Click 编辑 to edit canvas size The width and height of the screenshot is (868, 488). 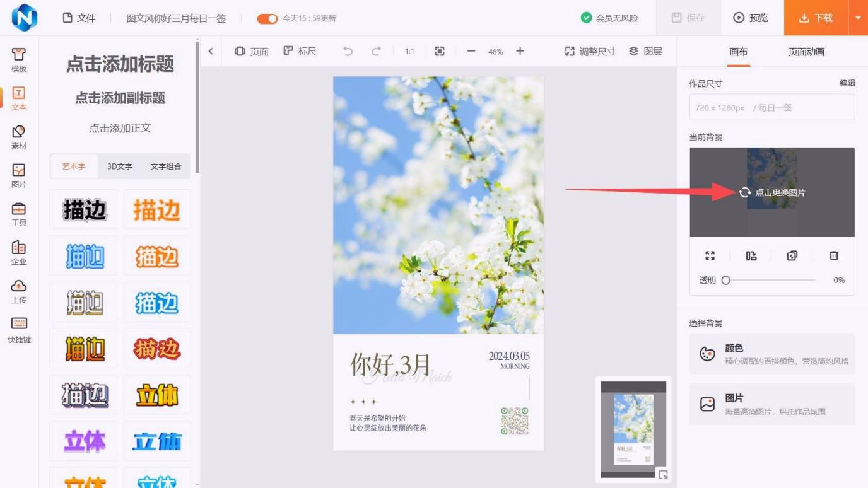[x=847, y=83]
